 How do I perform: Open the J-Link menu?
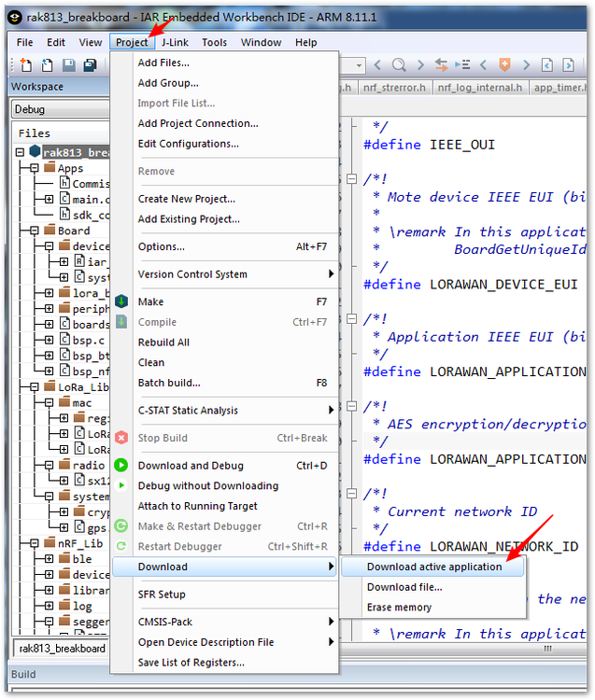175,42
